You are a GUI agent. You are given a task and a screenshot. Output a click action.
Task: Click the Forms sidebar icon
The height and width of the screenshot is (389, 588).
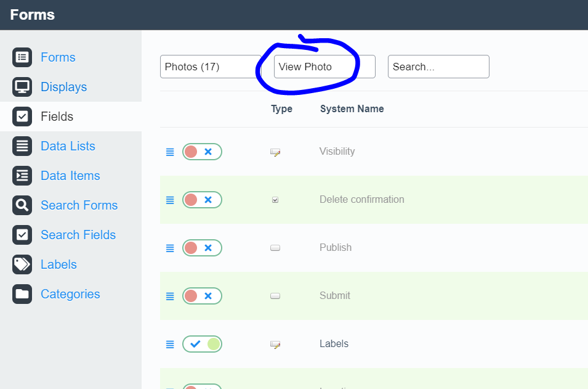tap(22, 57)
